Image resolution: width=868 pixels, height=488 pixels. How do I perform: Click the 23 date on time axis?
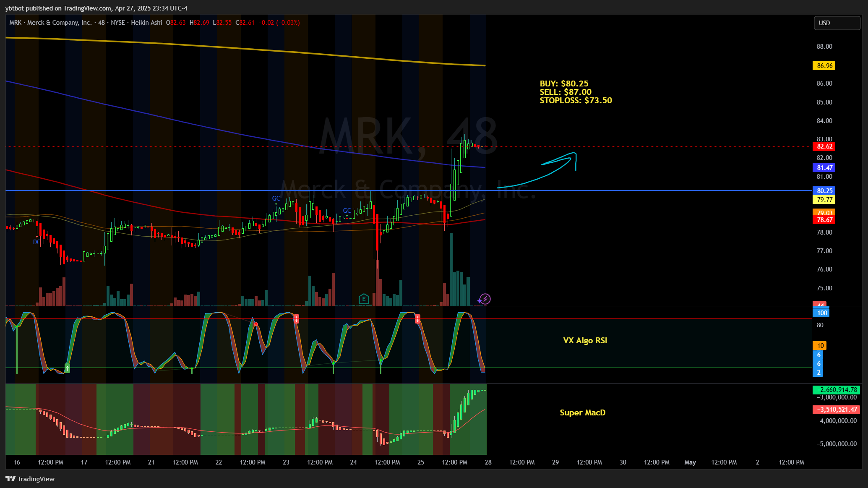click(x=286, y=462)
